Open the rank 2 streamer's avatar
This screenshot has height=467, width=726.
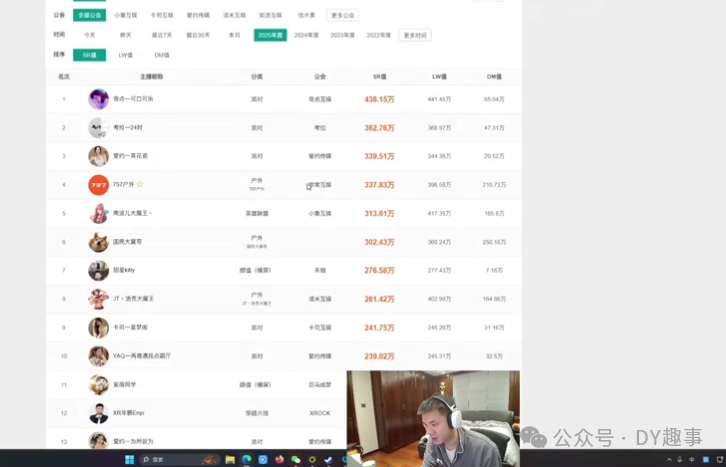point(99,128)
